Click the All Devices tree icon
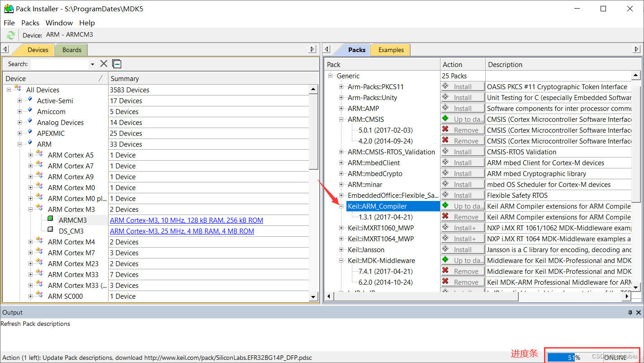The image size is (644, 363). (x=18, y=89)
